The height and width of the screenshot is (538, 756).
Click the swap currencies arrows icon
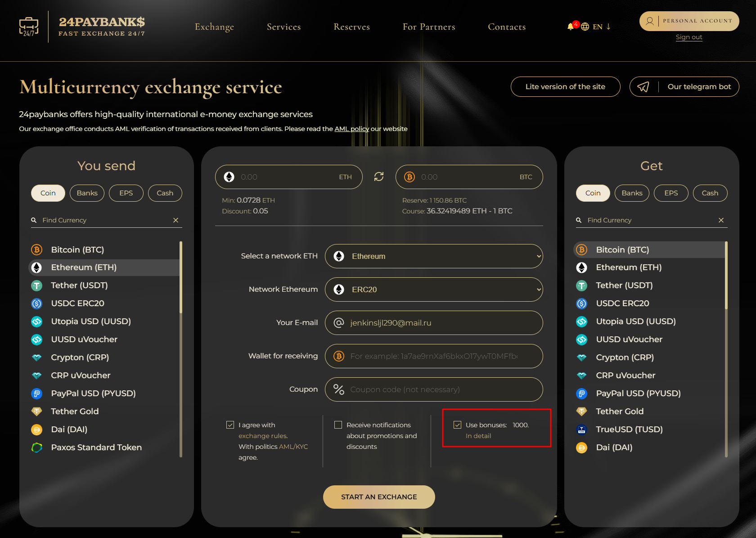pyautogui.click(x=379, y=177)
